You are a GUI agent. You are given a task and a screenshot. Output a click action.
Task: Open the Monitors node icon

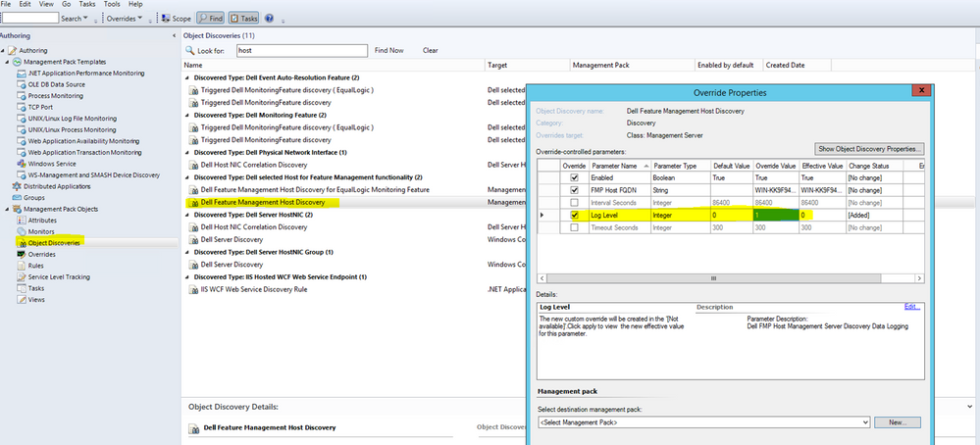[x=22, y=231]
